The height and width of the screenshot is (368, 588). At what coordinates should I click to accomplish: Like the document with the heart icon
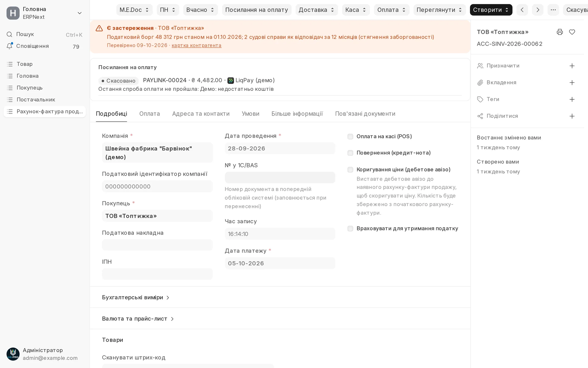click(572, 32)
